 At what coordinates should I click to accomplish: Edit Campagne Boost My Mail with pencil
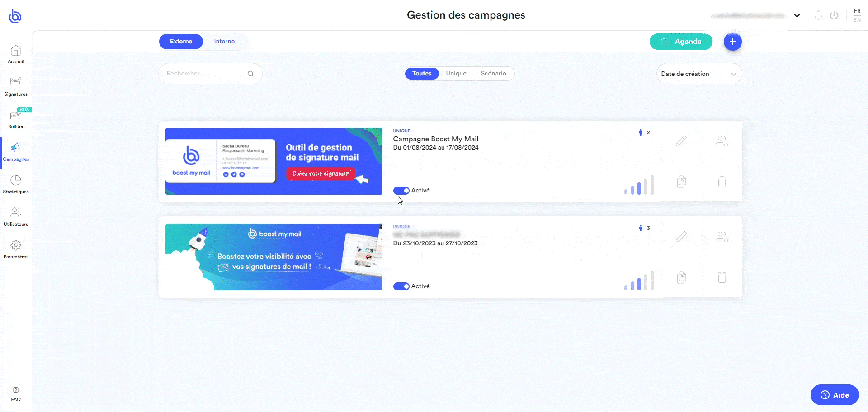pos(681,141)
